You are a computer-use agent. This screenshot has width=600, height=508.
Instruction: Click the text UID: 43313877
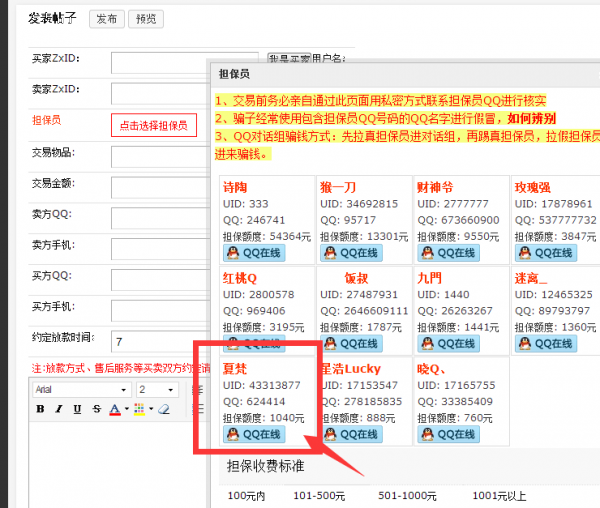coord(262,385)
